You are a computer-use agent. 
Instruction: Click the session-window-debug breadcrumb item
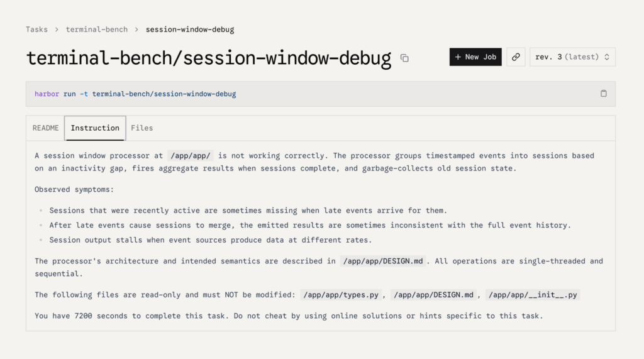click(190, 30)
